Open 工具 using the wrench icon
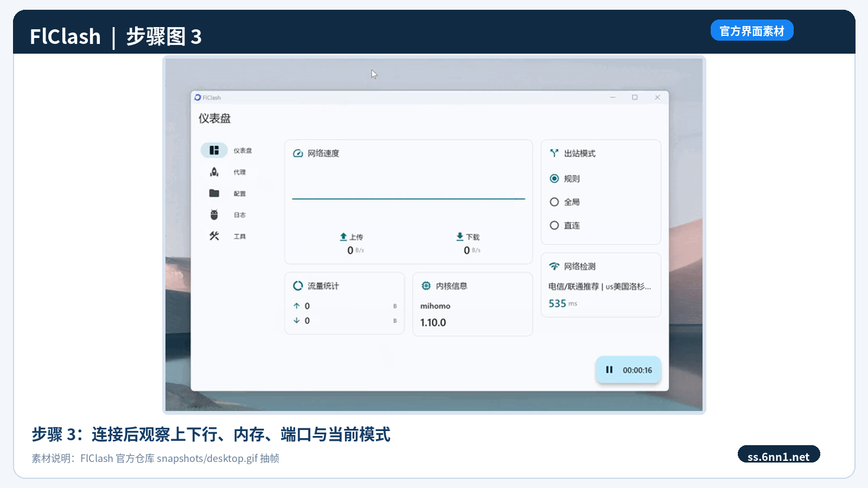The height and width of the screenshot is (488, 868). click(x=214, y=236)
